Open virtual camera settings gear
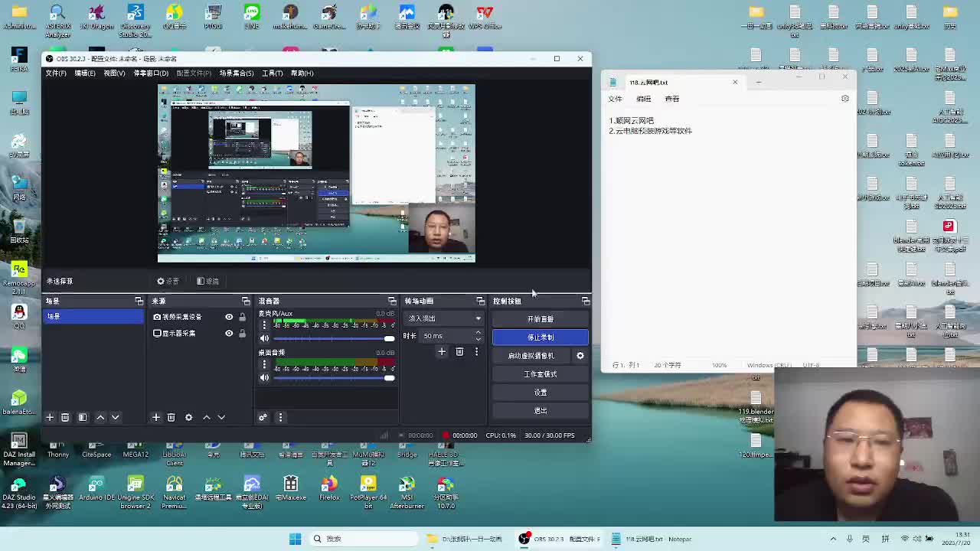The width and height of the screenshot is (980, 551). coord(580,356)
